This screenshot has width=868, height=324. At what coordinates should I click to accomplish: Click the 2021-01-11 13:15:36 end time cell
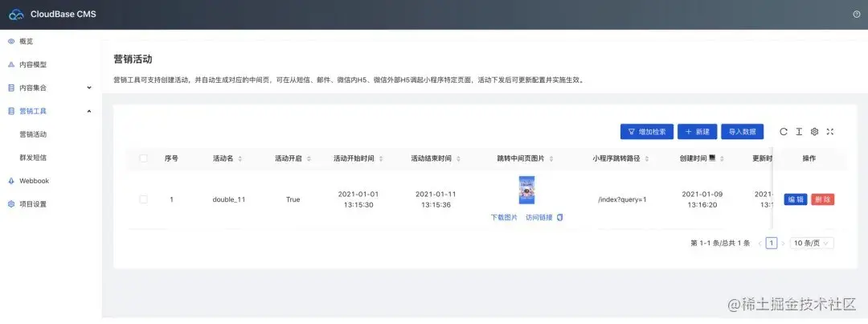click(436, 199)
